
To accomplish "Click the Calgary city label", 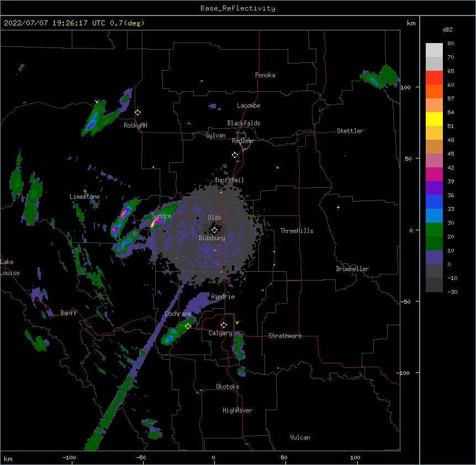I will click(x=220, y=333).
